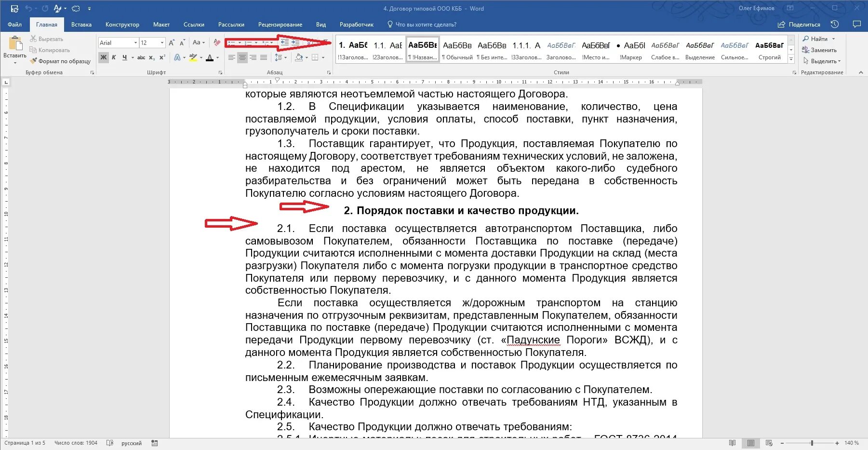Increase paragraph indent icon

[x=295, y=43]
